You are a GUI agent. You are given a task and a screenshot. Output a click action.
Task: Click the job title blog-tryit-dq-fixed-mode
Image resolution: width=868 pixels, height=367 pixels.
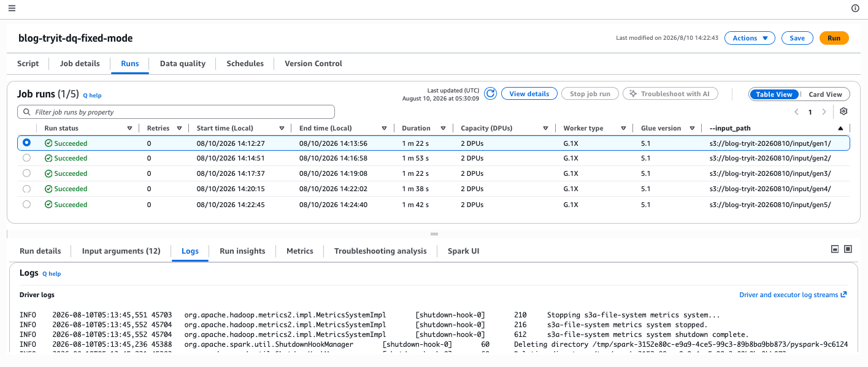76,39
